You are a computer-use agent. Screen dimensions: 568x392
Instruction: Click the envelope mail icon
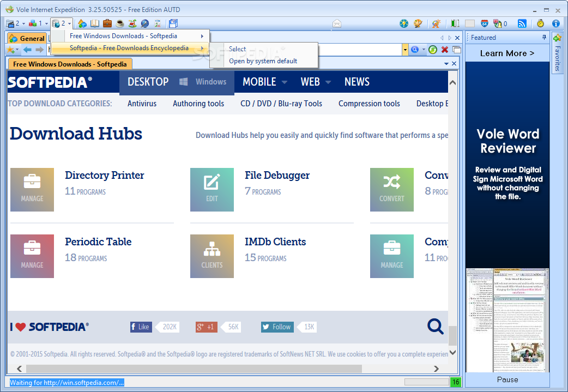tap(337, 23)
